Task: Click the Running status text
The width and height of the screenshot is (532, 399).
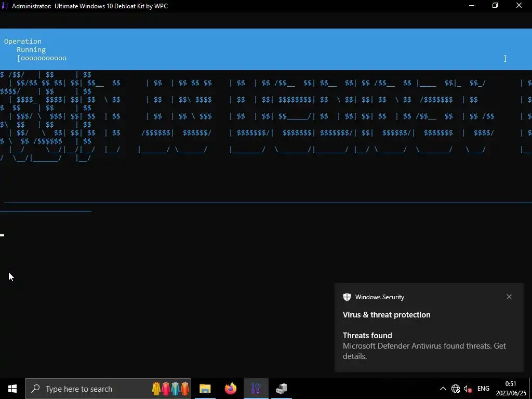Action: click(31, 49)
